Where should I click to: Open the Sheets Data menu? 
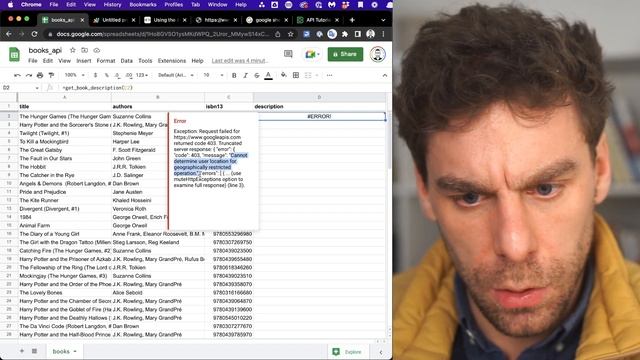(x=127, y=60)
